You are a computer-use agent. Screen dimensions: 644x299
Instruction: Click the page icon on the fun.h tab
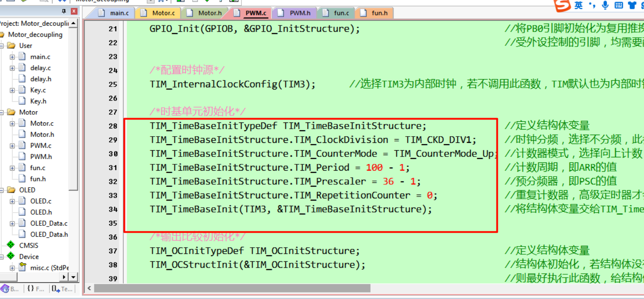(x=363, y=13)
